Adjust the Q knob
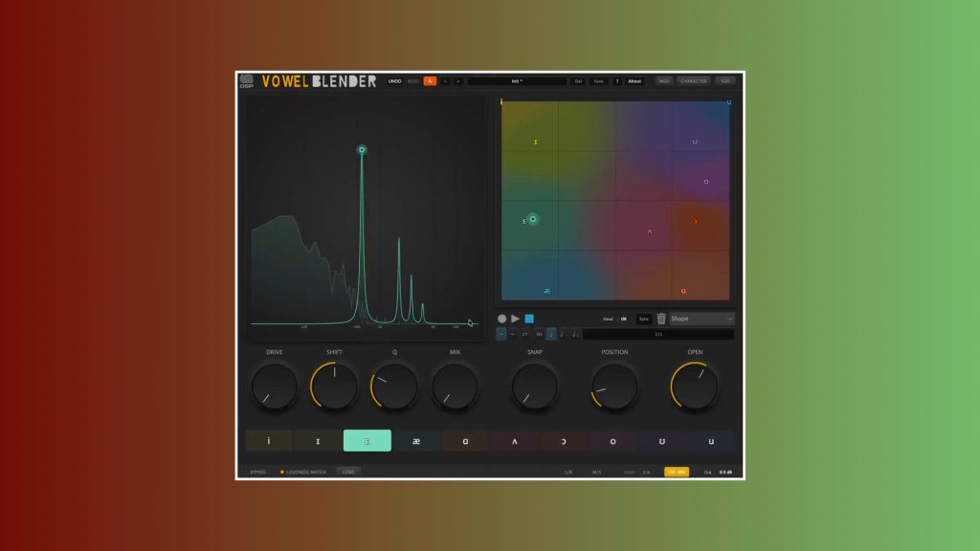This screenshot has height=551, width=980. (394, 386)
